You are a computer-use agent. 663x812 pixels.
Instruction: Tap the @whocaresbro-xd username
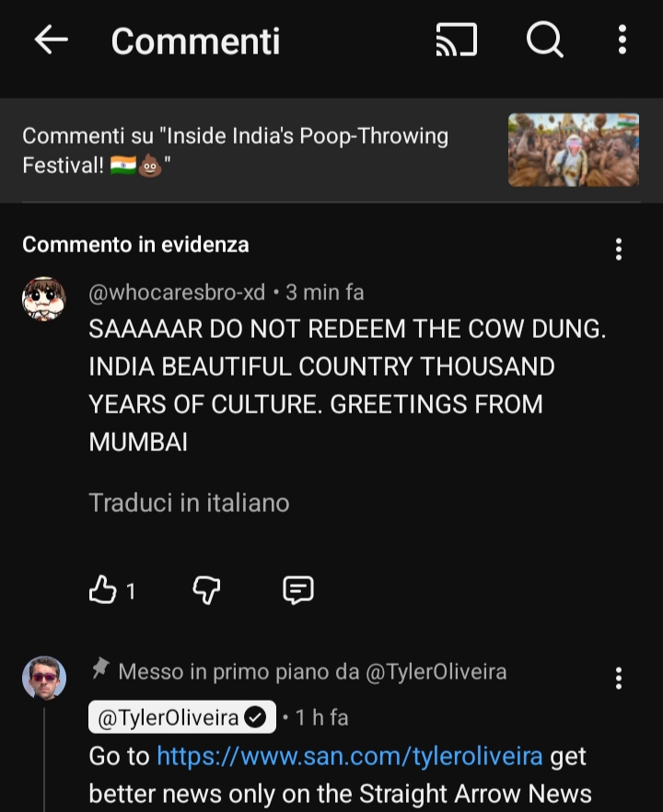pos(177,293)
